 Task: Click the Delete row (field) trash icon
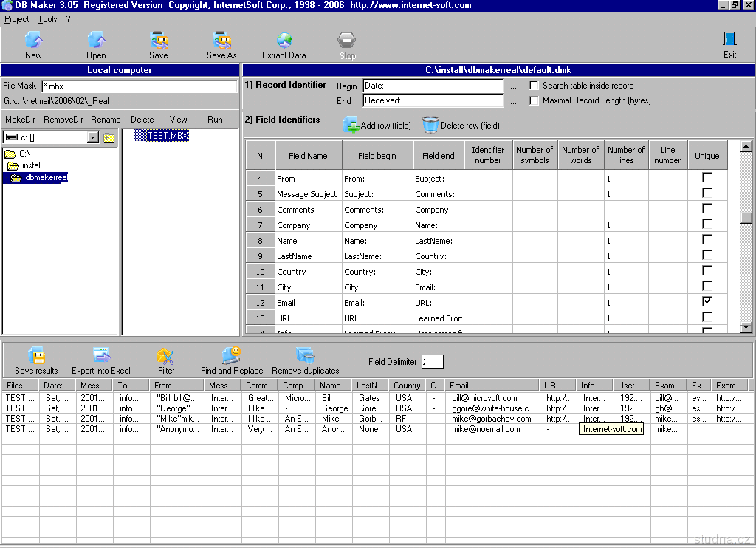(430, 125)
